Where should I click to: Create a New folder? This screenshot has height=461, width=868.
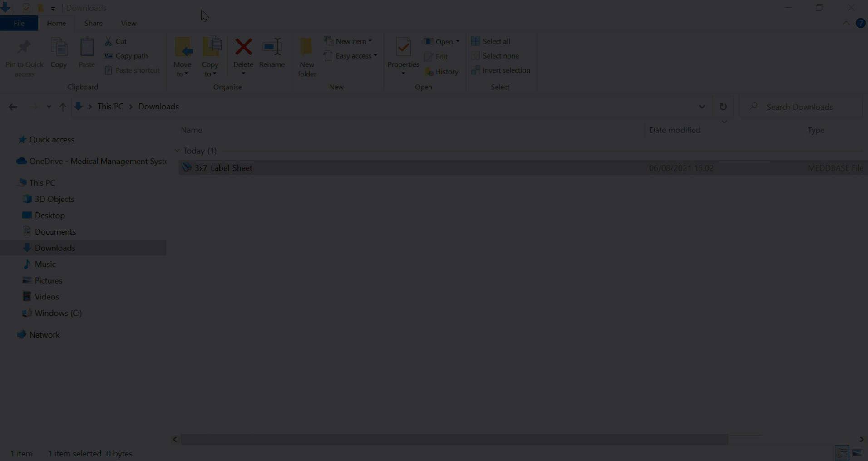click(x=307, y=57)
